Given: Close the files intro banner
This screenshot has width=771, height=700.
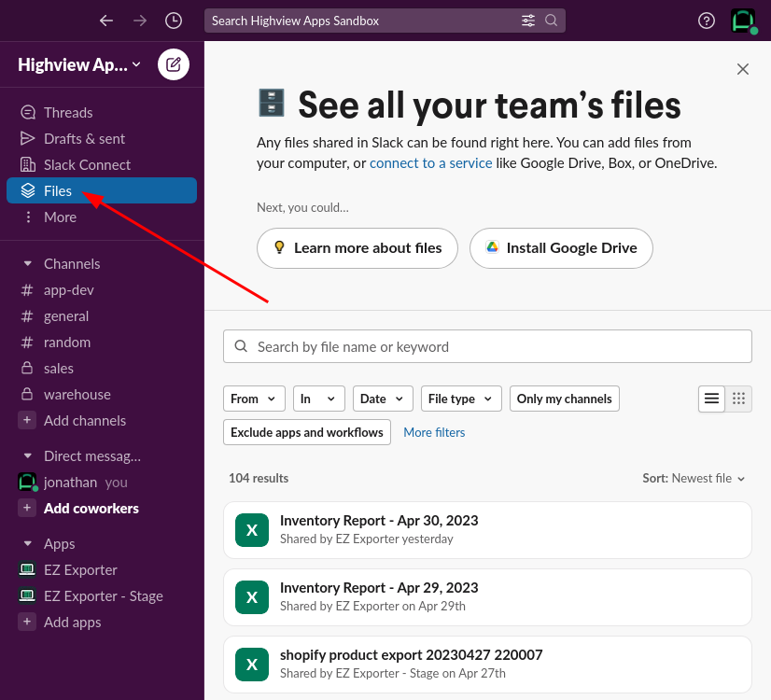Looking at the screenshot, I should tap(742, 69).
